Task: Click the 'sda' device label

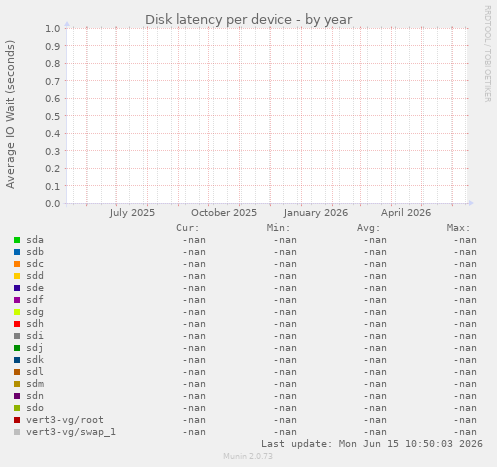Action: [35, 240]
